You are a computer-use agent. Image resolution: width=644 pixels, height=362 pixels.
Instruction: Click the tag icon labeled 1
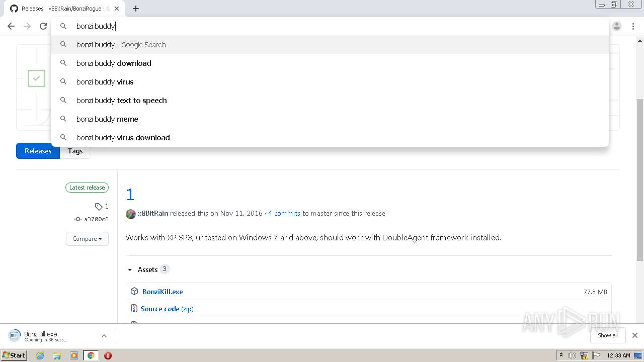pyautogui.click(x=102, y=206)
